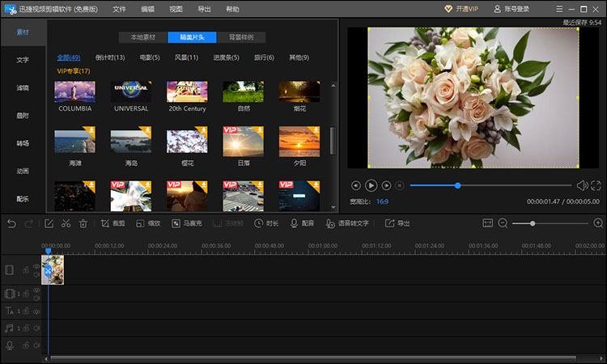Mute preview with speaker icon
Screen dimensions: 607x364
click(582, 186)
